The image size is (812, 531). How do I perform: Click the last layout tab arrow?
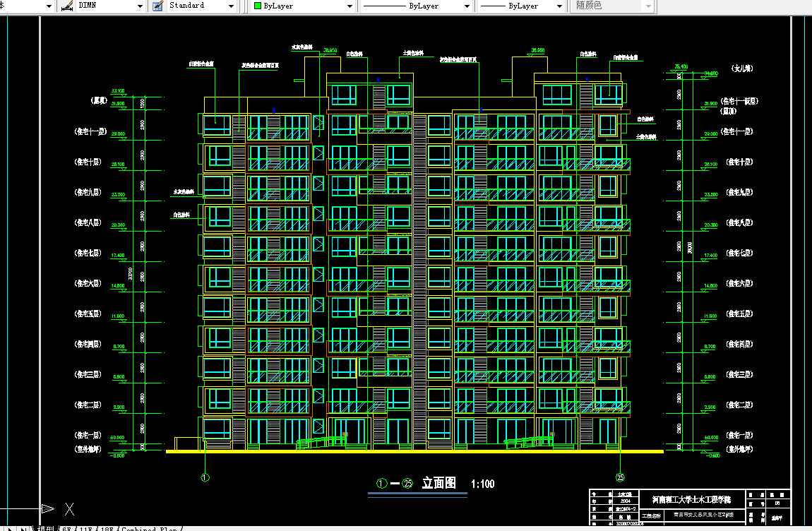[23, 529]
